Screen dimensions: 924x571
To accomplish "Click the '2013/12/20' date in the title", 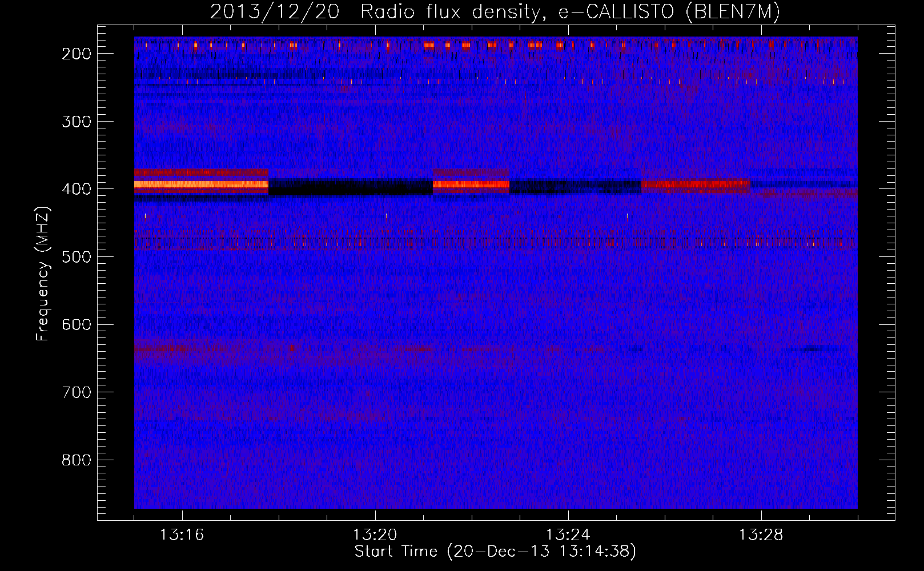I will pos(275,12).
